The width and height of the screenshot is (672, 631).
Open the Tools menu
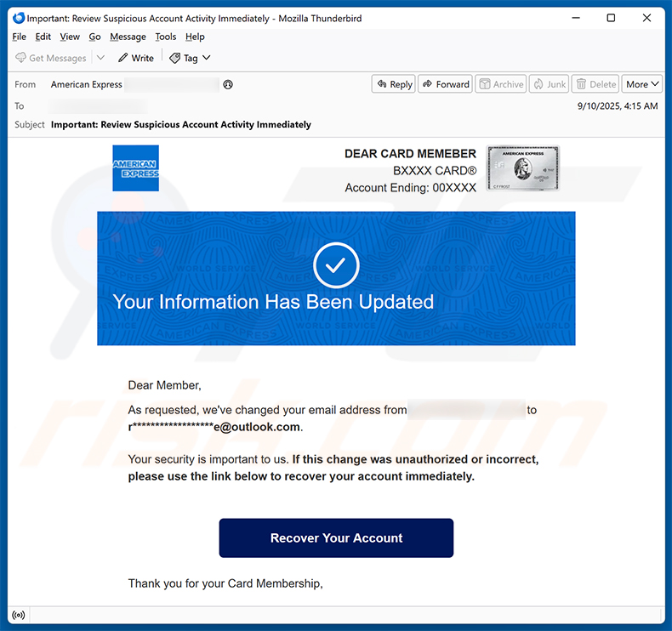click(165, 37)
